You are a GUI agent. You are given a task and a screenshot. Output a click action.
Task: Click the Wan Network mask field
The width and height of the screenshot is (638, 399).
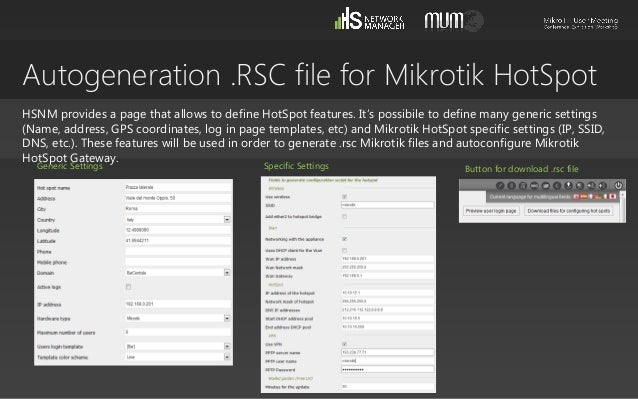tap(387, 267)
